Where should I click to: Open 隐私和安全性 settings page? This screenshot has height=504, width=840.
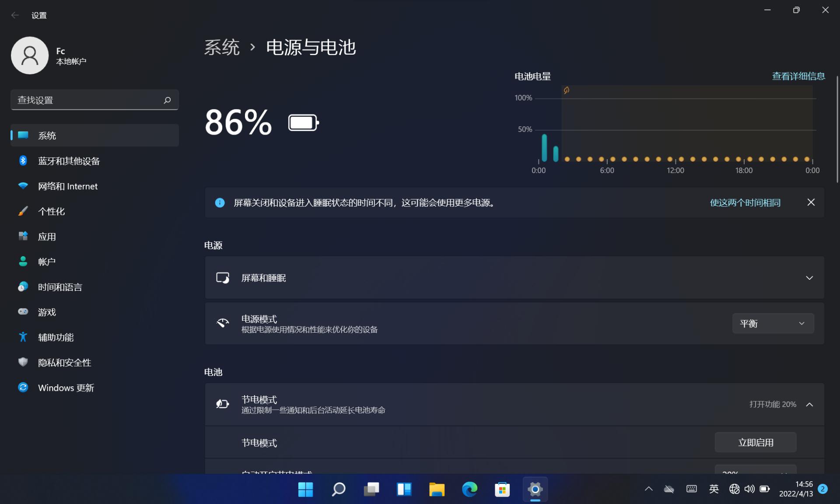(64, 362)
